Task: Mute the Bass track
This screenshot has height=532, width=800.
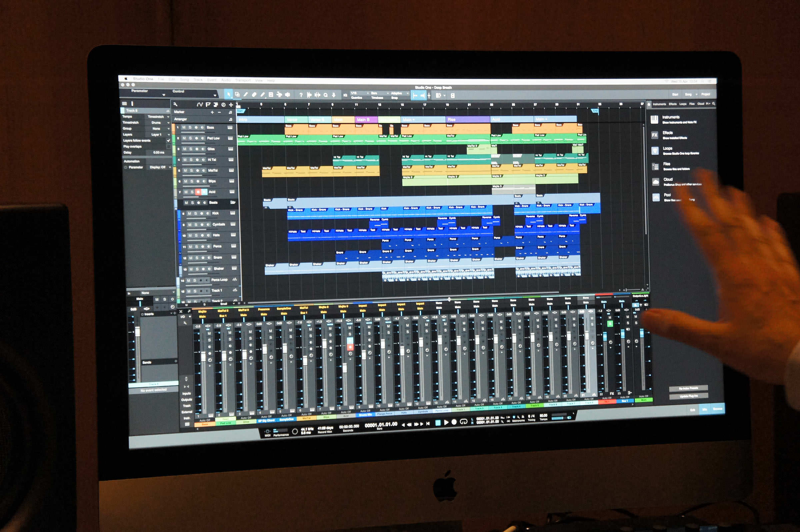Action: click(x=184, y=127)
